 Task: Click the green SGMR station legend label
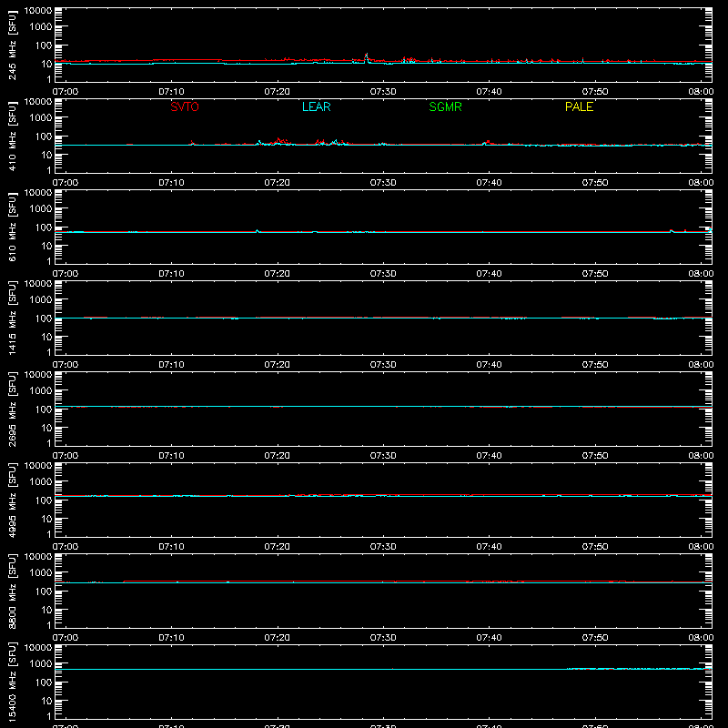[x=445, y=106]
